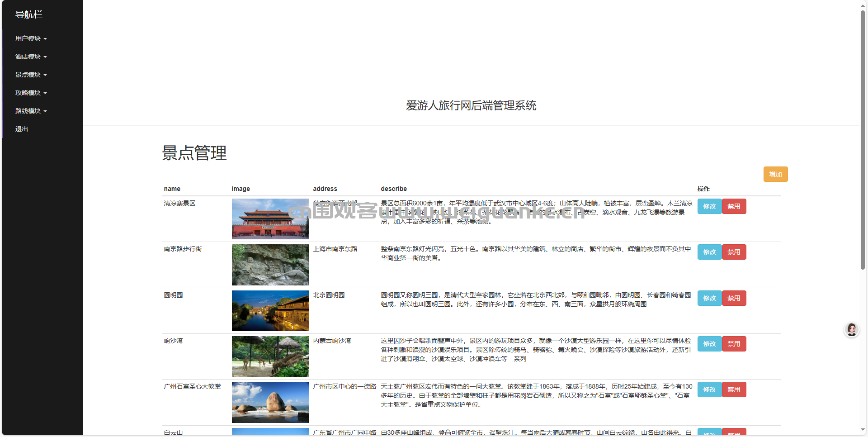Click 禁用 for 广州石室圣心大教堂
Screen dimensions: 868x437
coord(734,389)
